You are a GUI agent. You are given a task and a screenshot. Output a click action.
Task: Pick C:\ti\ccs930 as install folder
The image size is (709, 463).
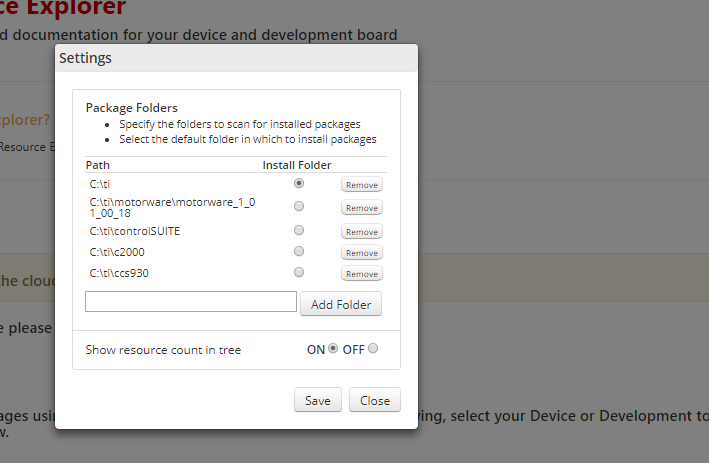click(299, 273)
